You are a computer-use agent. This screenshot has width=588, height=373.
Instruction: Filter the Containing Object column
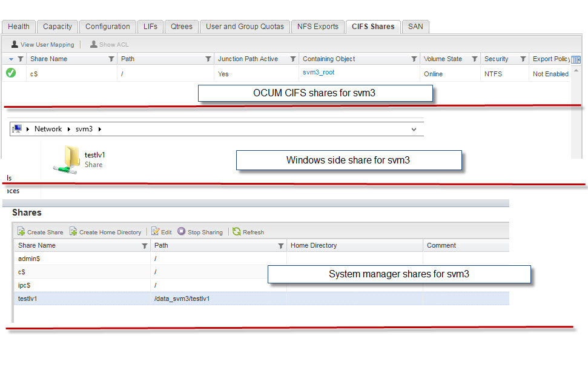(x=414, y=59)
